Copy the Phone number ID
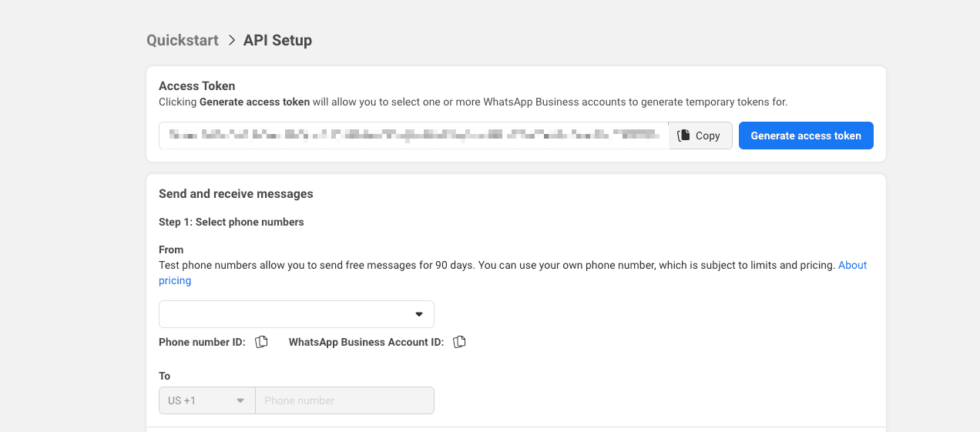The height and width of the screenshot is (432, 980). tap(261, 342)
